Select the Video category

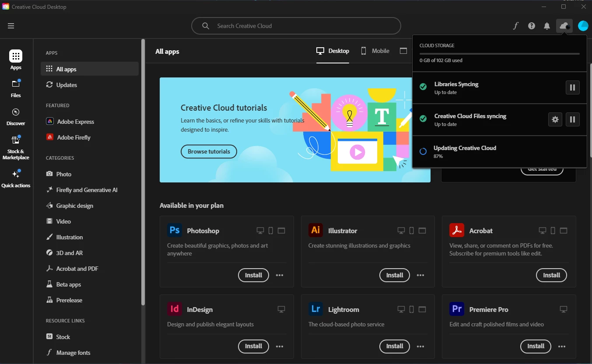[x=90, y=221]
